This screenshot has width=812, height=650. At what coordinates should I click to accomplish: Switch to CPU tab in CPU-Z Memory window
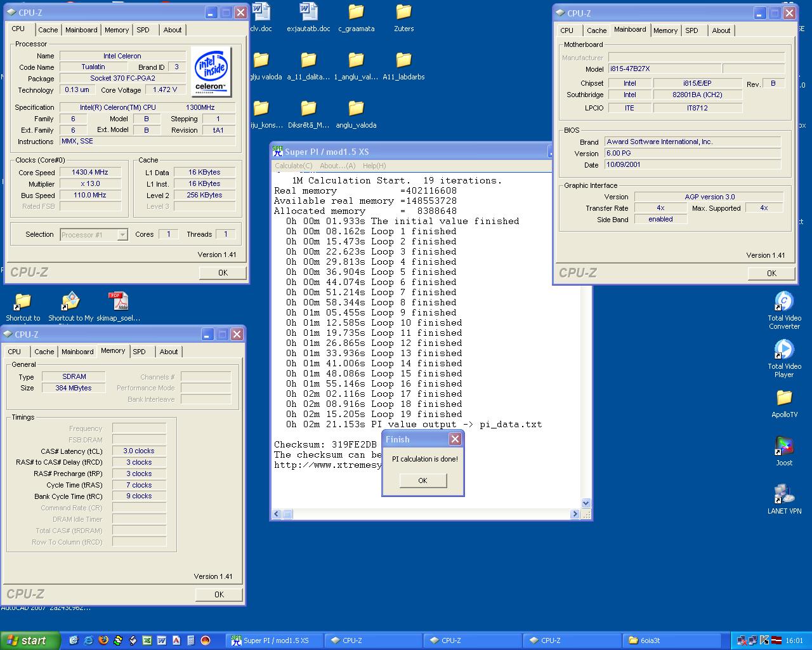tap(15, 352)
